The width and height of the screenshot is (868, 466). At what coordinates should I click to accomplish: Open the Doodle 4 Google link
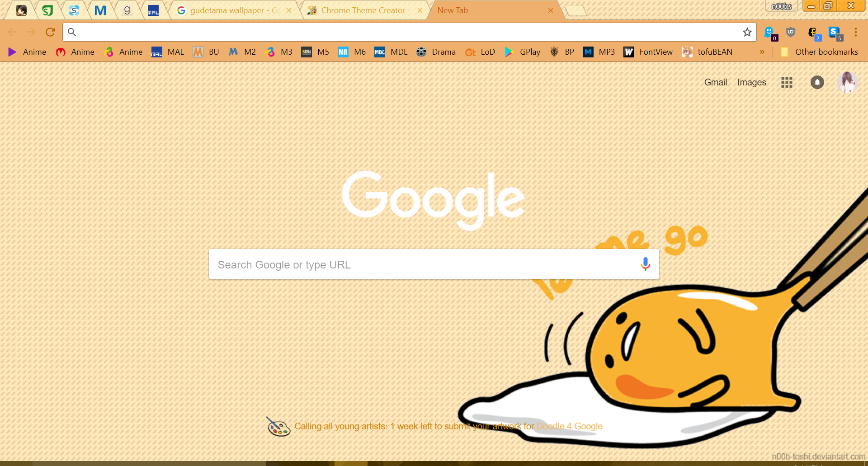click(569, 426)
